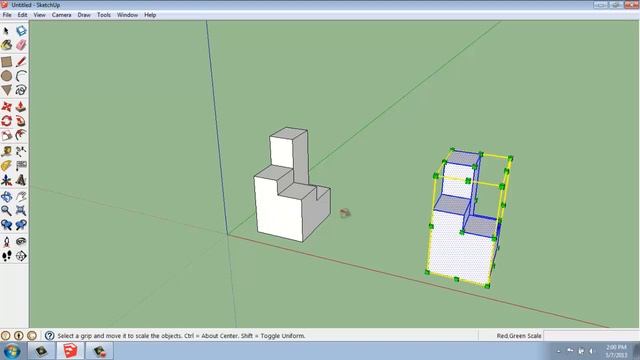Image resolution: width=640 pixels, height=360 pixels.
Task: Open the first taskbar app beside Start
Action: click(41, 351)
